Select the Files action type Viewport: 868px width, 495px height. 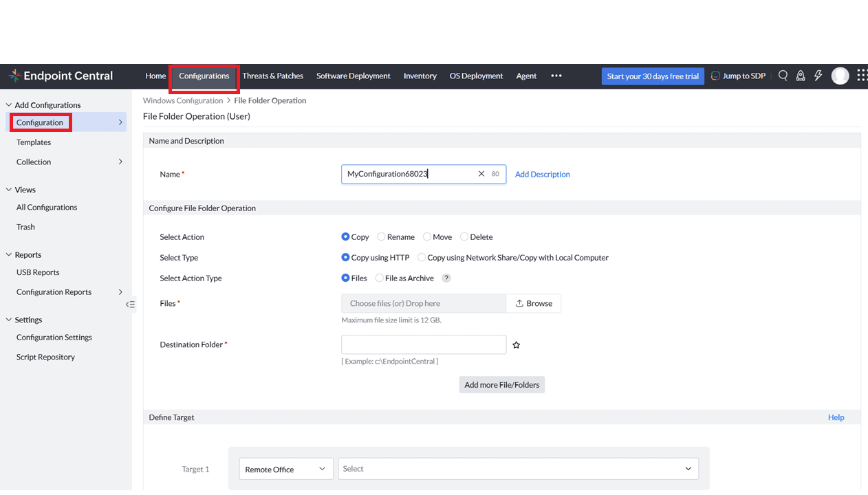pyautogui.click(x=345, y=278)
